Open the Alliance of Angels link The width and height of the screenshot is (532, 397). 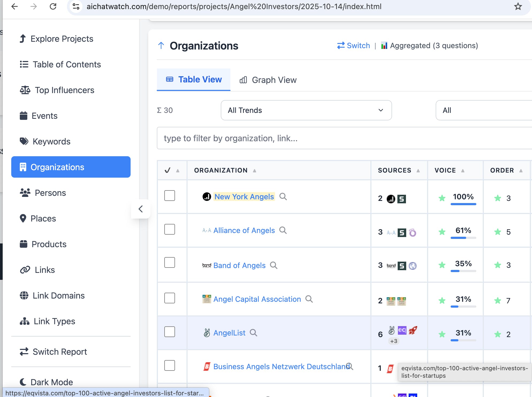pos(244,230)
